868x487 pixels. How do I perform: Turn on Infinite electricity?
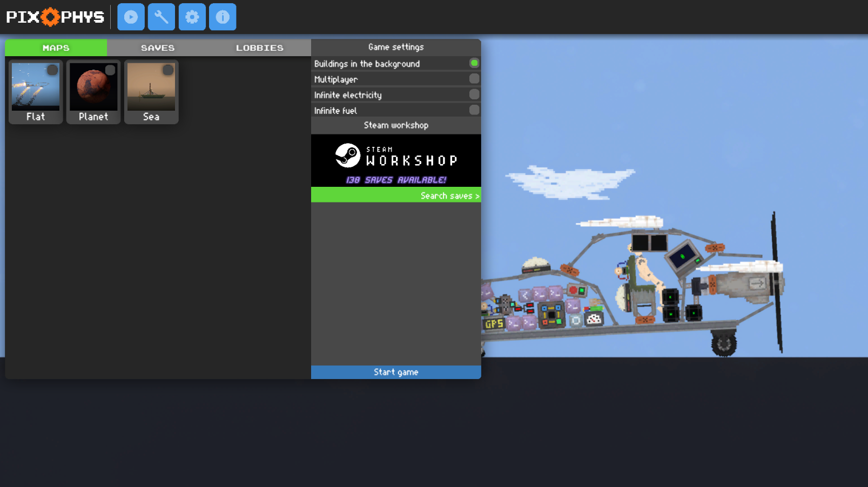[x=474, y=94]
